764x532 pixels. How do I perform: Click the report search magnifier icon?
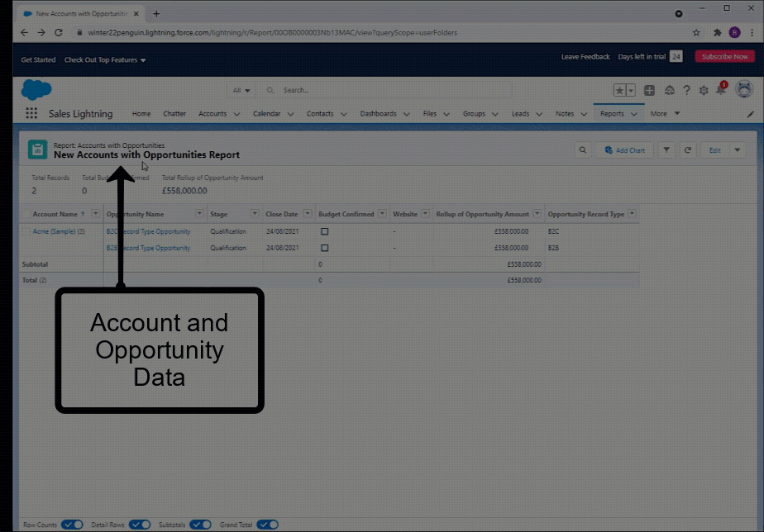pos(582,150)
